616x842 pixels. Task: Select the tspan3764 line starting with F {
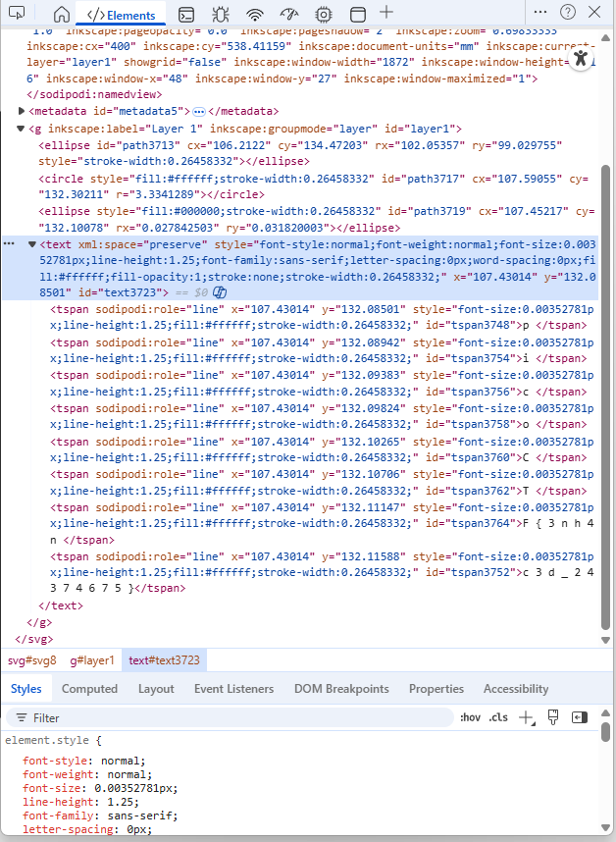tap(322, 524)
